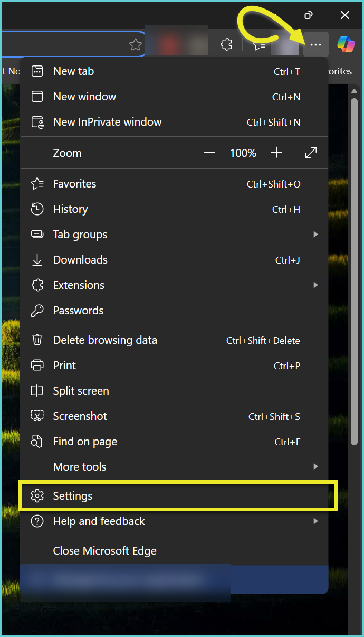Open a New InPrivate window
The height and width of the screenshot is (637, 364).
click(174, 122)
